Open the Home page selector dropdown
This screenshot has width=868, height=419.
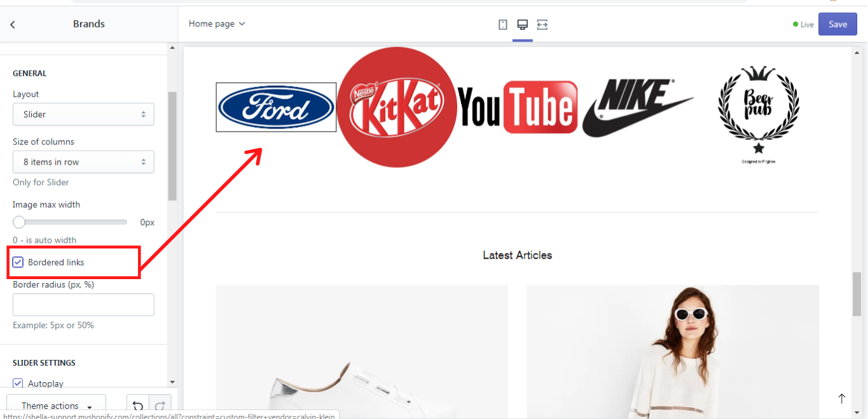[217, 24]
